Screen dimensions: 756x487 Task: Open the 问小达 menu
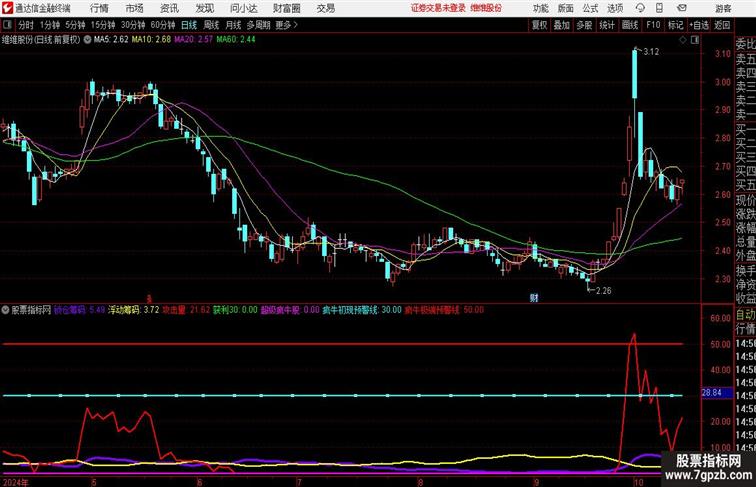[x=244, y=8]
